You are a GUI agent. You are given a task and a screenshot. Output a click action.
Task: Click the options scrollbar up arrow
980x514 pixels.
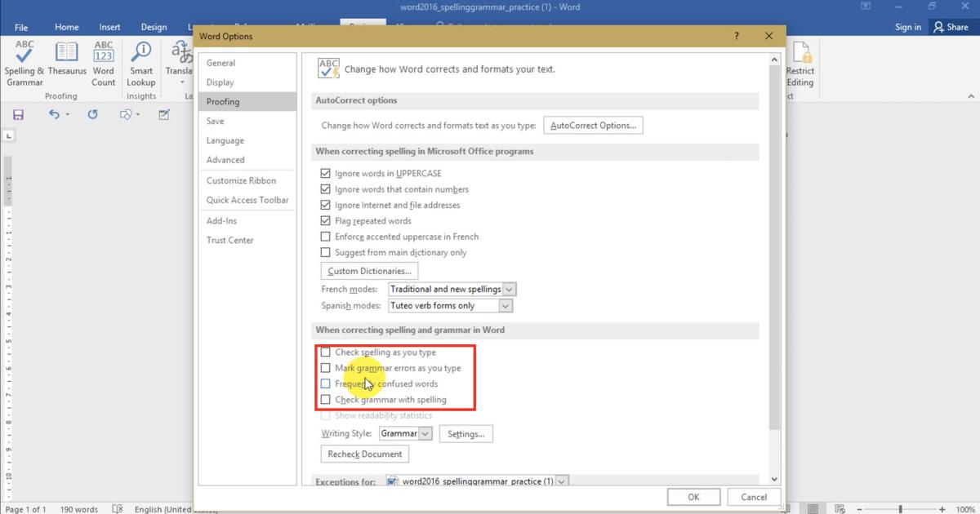click(x=774, y=60)
